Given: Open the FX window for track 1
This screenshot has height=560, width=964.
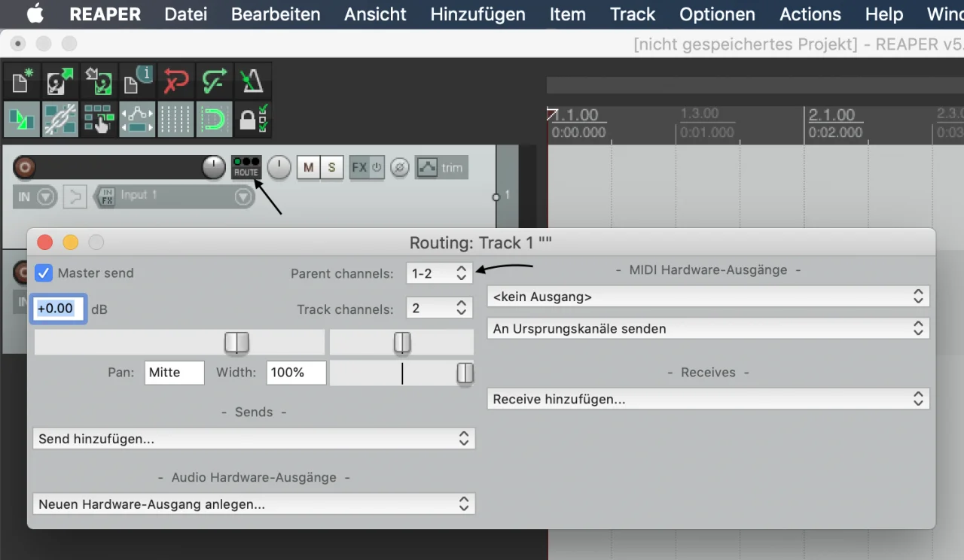Looking at the screenshot, I should 359,167.
